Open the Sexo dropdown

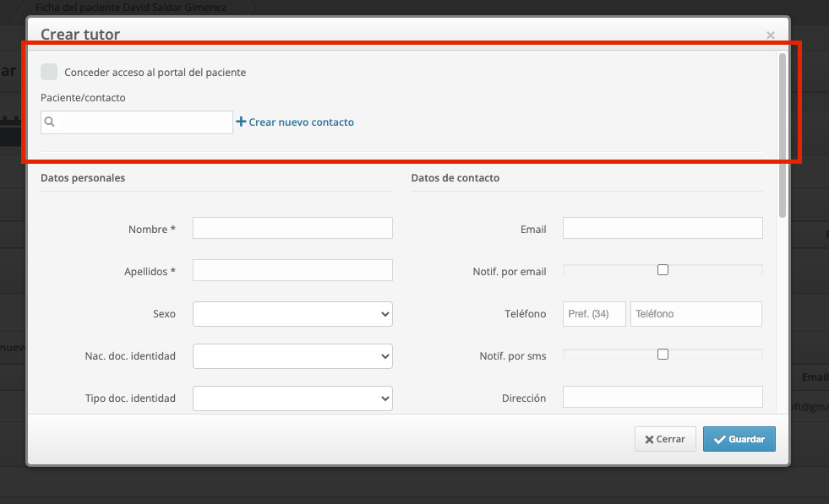pyautogui.click(x=292, y=314)
